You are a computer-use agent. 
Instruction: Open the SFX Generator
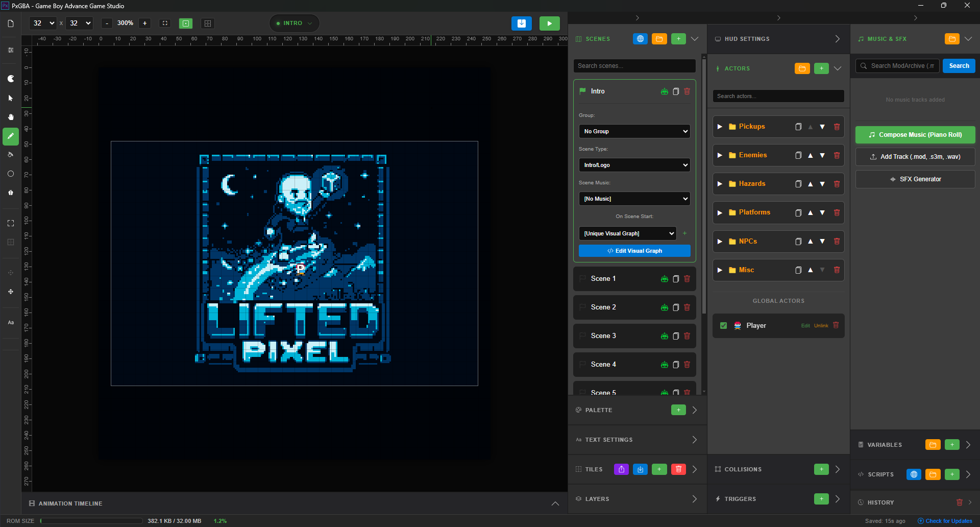[915, 179]
